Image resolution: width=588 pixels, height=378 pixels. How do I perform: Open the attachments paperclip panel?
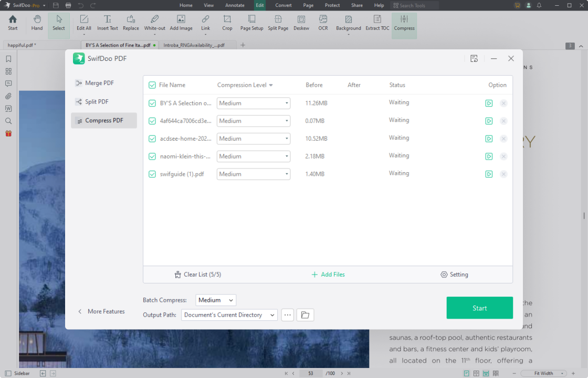[8, 96]
